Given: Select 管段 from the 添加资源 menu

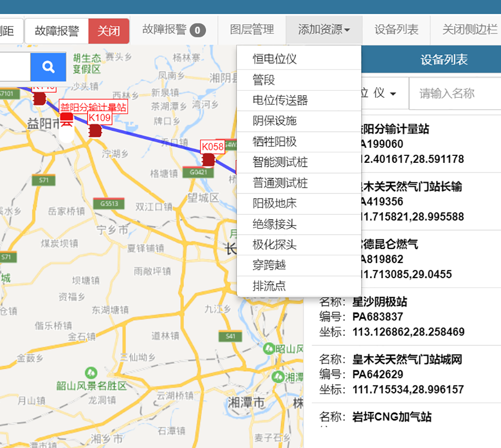Looking at the screenshot, I should point(263,80).
